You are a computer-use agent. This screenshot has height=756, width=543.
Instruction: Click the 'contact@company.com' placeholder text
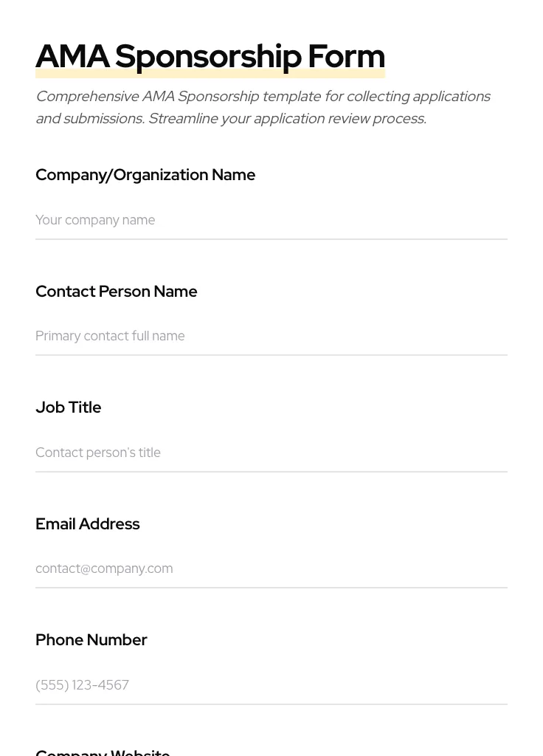click(104, 568)
